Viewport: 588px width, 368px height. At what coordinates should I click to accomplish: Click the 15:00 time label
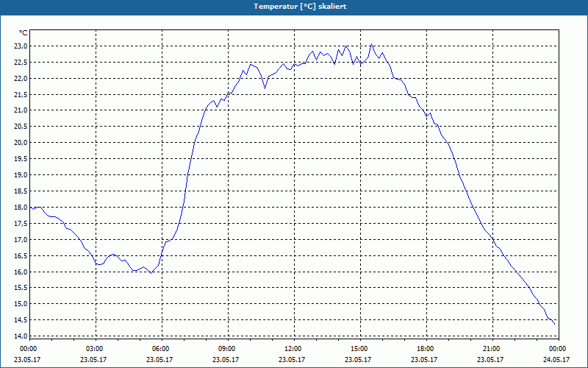[x=359, y=349]
